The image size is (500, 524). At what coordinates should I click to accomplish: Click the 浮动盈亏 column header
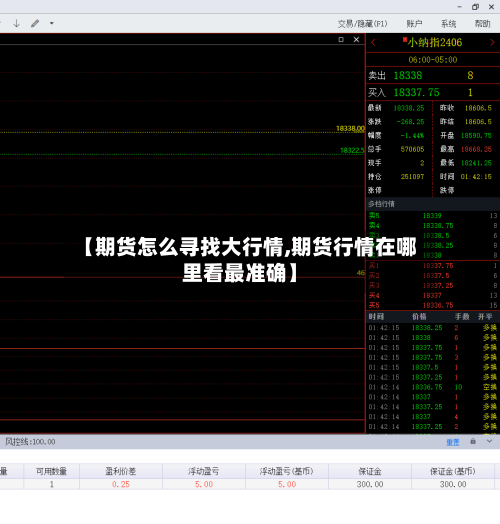[x=204, y=472]
